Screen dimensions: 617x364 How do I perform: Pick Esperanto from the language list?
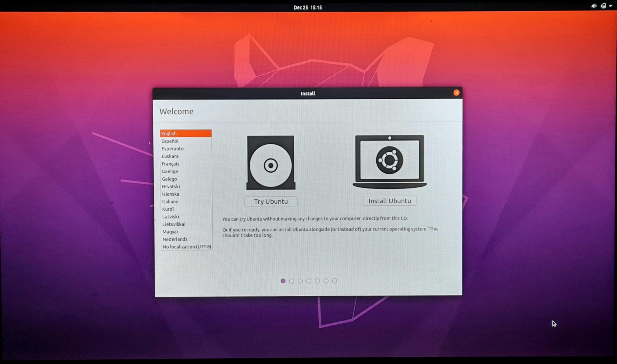click(x=172, y=149)
